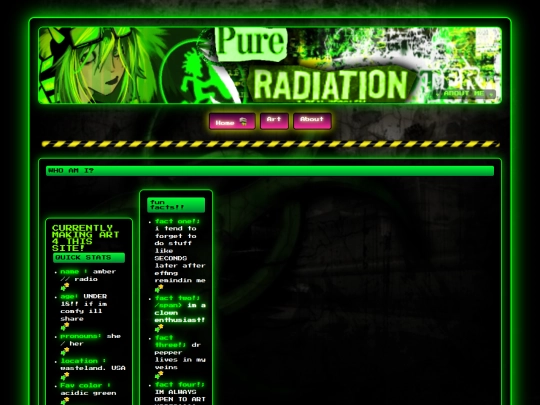The image size is (540, 405).
Task: Click the 'IM ALWAYS OPEN TO ART' text
Action: [180, 395]
